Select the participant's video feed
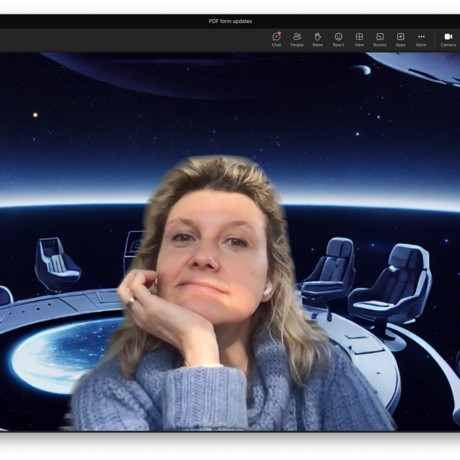This screenshot has width=460, height=460. click(230, 242)
